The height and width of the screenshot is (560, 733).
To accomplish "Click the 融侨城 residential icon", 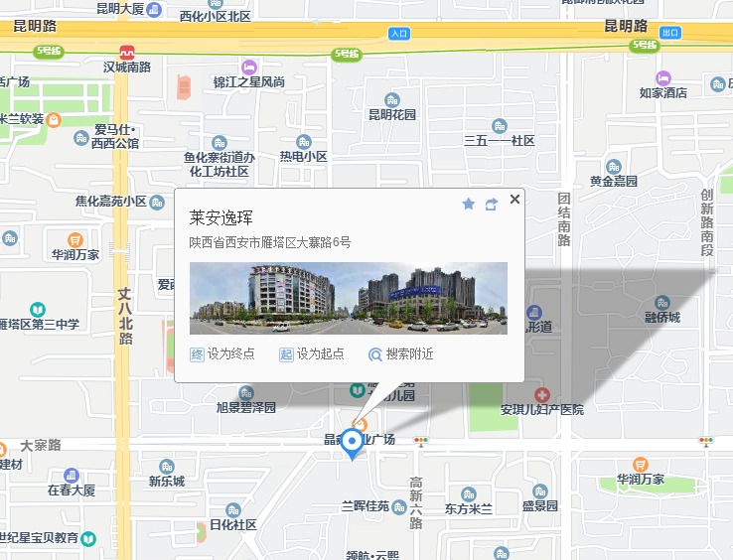I will click(x=661, y=303).
